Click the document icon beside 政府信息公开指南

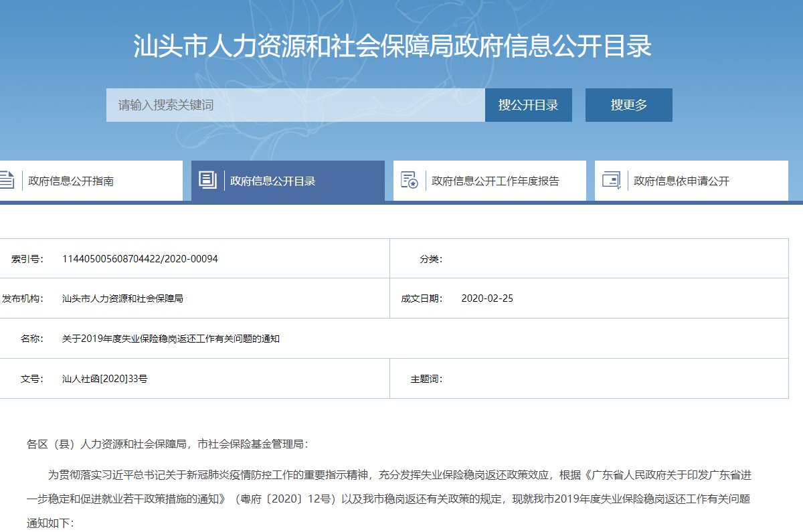coord(7,180)
